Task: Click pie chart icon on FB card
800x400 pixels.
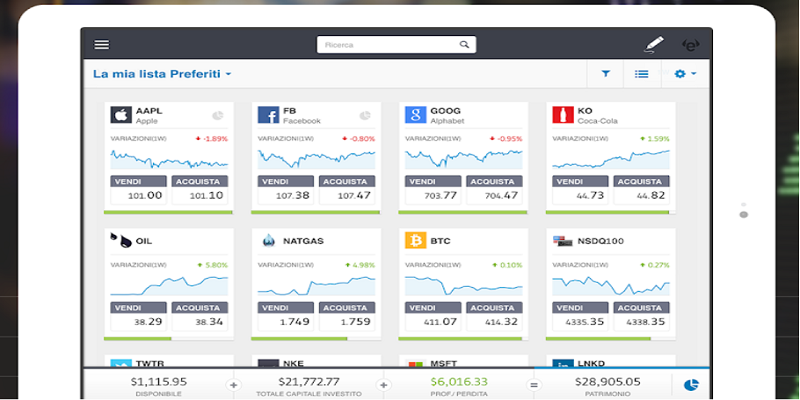Action: pos(365,116)
